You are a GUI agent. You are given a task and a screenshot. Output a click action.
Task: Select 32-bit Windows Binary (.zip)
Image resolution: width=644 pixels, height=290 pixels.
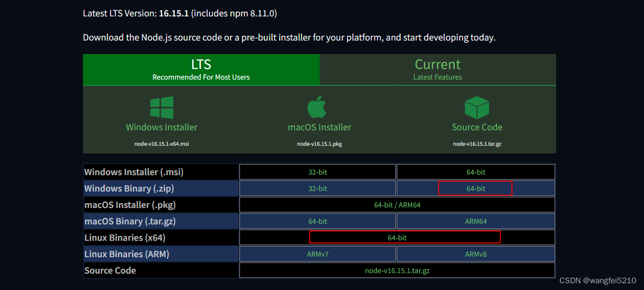[318, 189]
